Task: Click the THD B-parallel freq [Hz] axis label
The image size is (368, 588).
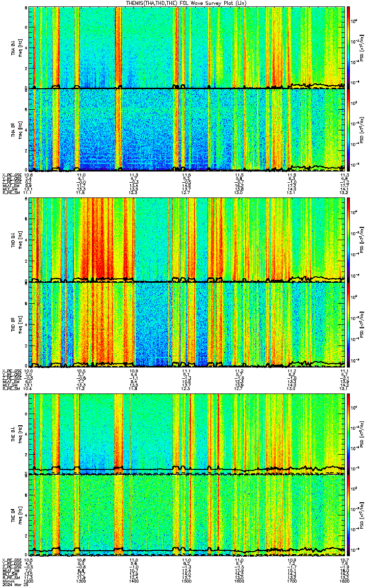Action: pos(20,324)
